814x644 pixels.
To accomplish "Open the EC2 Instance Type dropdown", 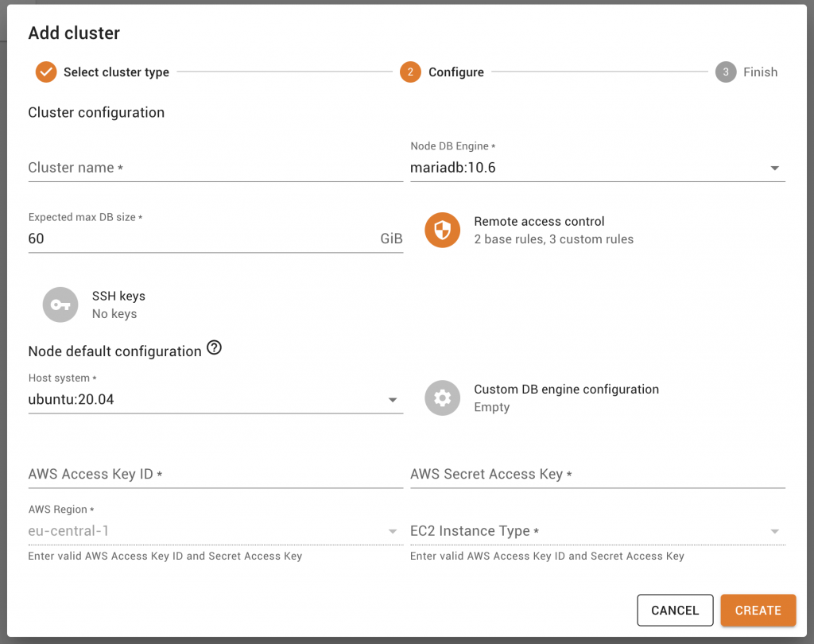I will pyautogui.click(x=598, y=531).
